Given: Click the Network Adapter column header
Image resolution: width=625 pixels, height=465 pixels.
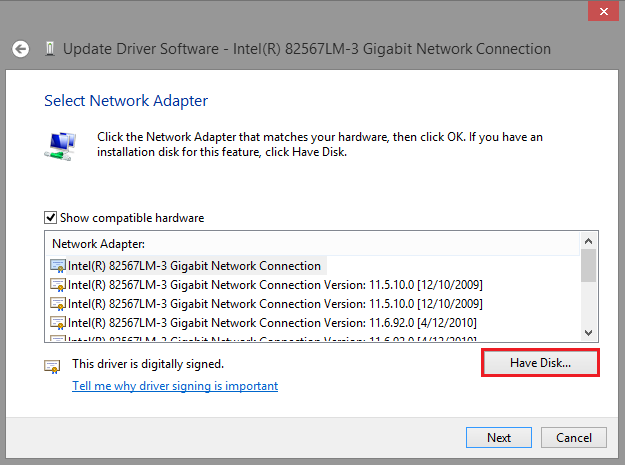Looking at the screenshot, I should click(x=312, y=244).
